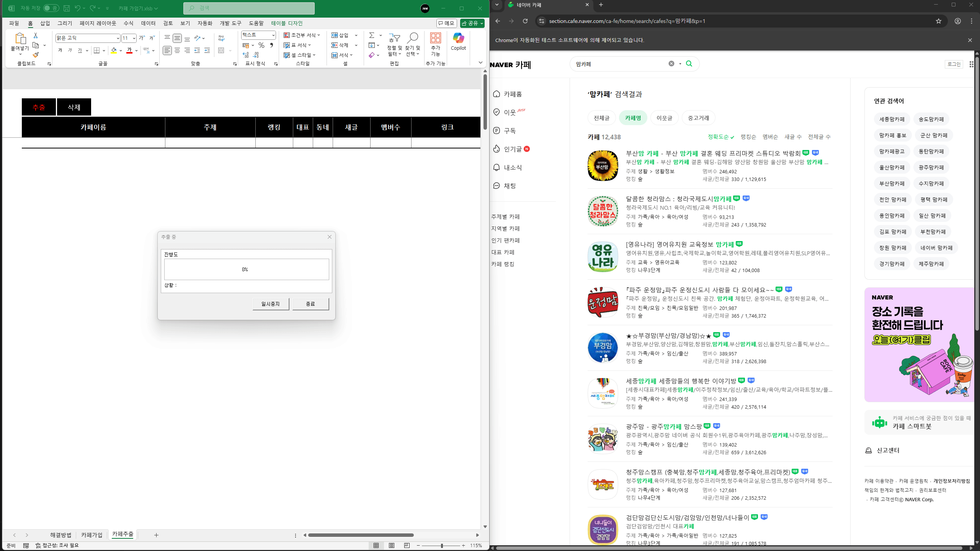Click the 세종맘카페 related search link
This screenshot has height=551, width=980.
[x=892, y=119]
